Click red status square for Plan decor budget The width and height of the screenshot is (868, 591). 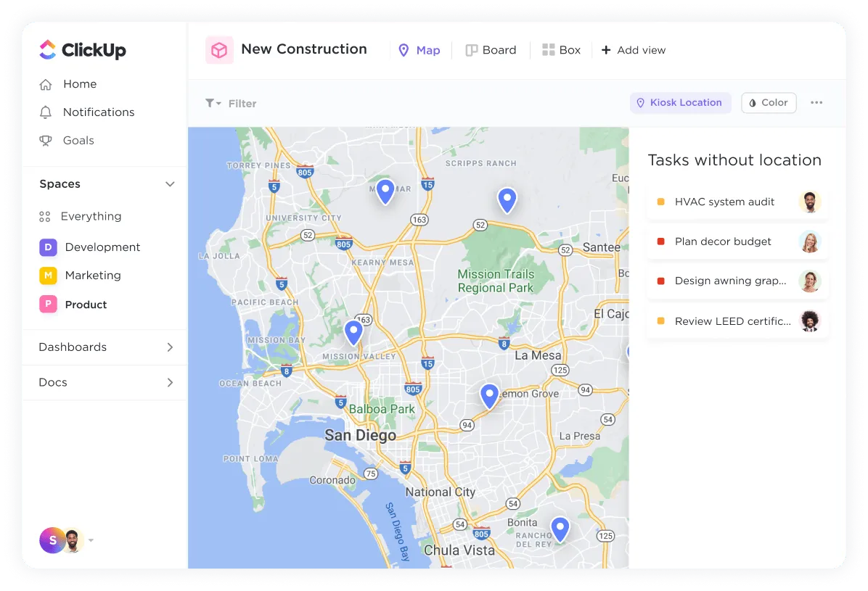[x=660, y=241]
